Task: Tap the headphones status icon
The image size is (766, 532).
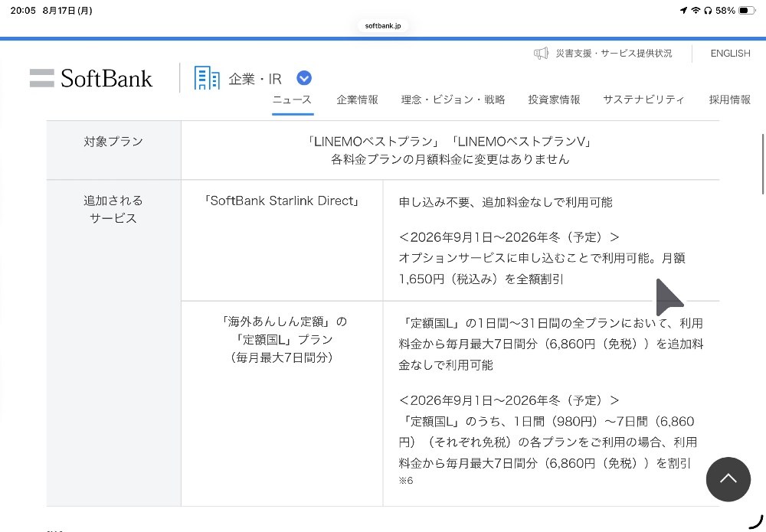Action: pos(708,10)
